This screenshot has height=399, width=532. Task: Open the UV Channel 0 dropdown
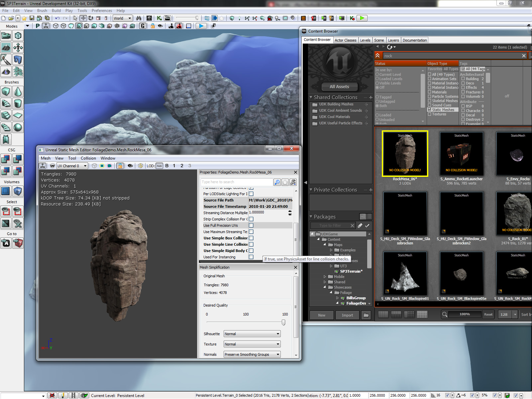(72, 166)
